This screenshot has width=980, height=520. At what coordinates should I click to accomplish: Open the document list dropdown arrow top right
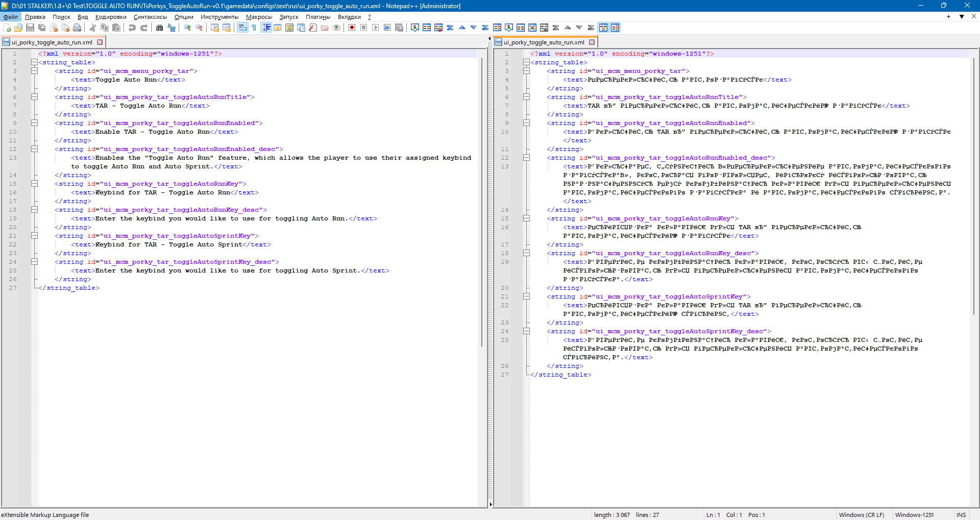tap(962, 17)
